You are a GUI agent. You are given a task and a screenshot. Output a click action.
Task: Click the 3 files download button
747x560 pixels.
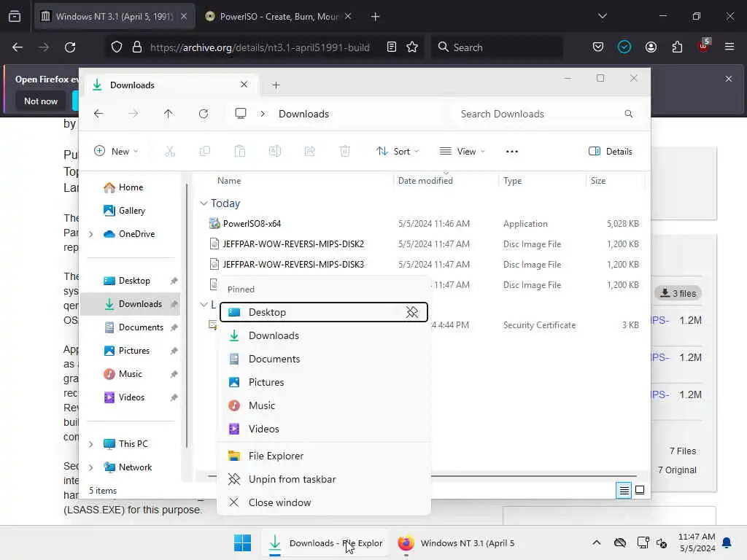click(x=678, y=293)
